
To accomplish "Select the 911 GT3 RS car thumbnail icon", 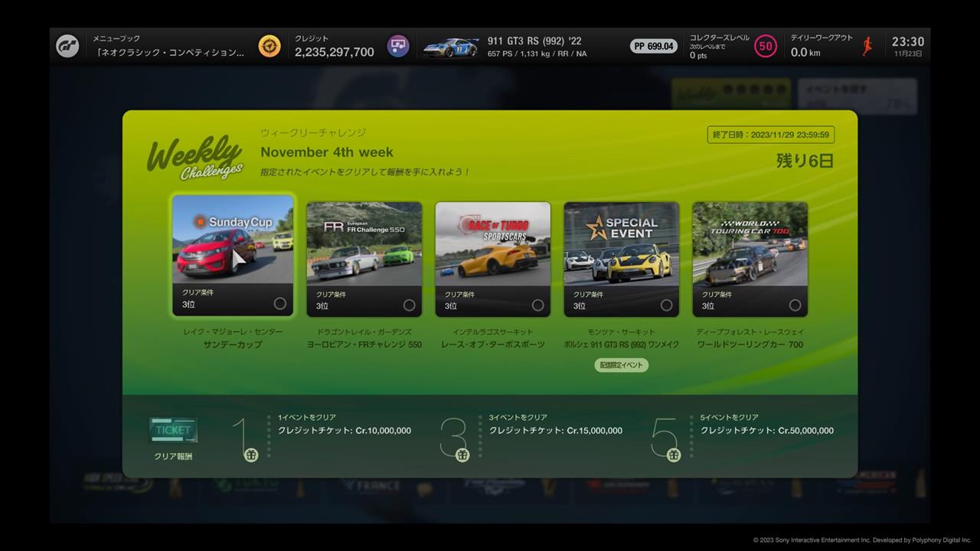I will coord(450,47).
